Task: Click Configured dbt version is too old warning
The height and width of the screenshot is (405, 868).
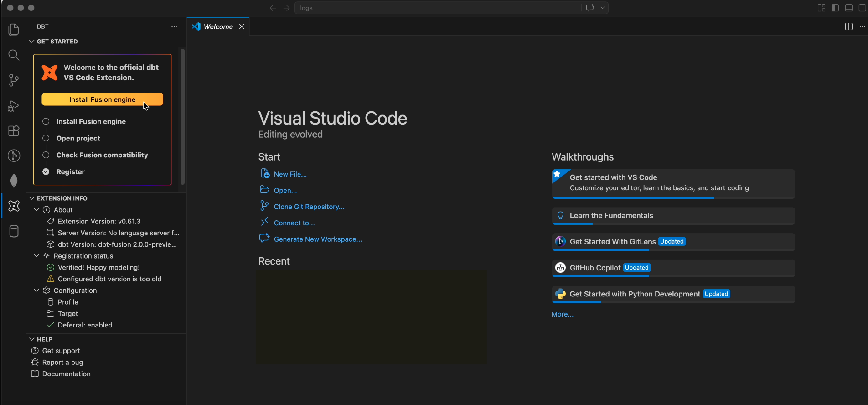Action: [106, 279]
